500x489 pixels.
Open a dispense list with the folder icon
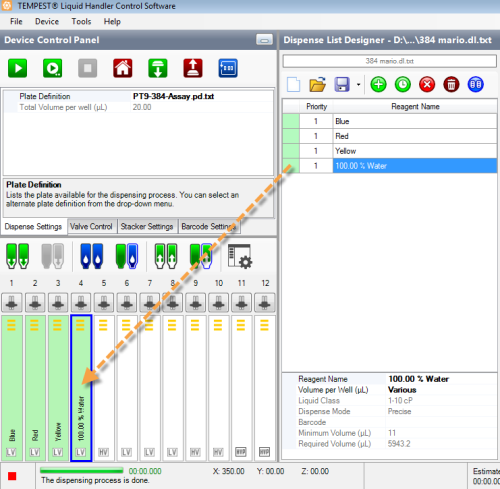pyautogui.click(x=317, y=84)
